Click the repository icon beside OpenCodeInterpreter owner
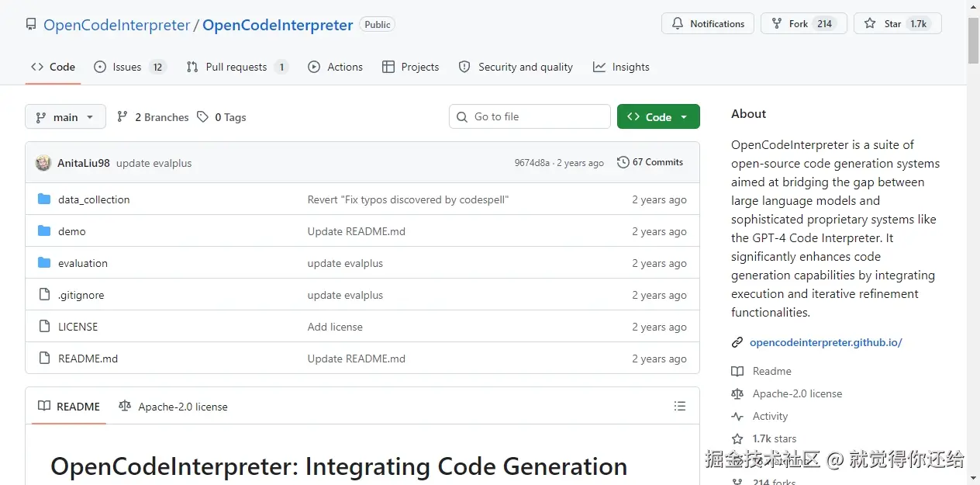This screenshot has height=485, width=980. click(31, 25)
